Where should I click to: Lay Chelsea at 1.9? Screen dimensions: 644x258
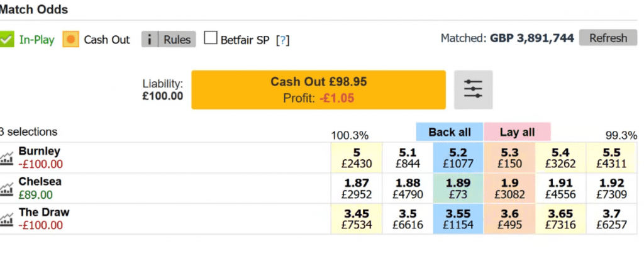509,189
